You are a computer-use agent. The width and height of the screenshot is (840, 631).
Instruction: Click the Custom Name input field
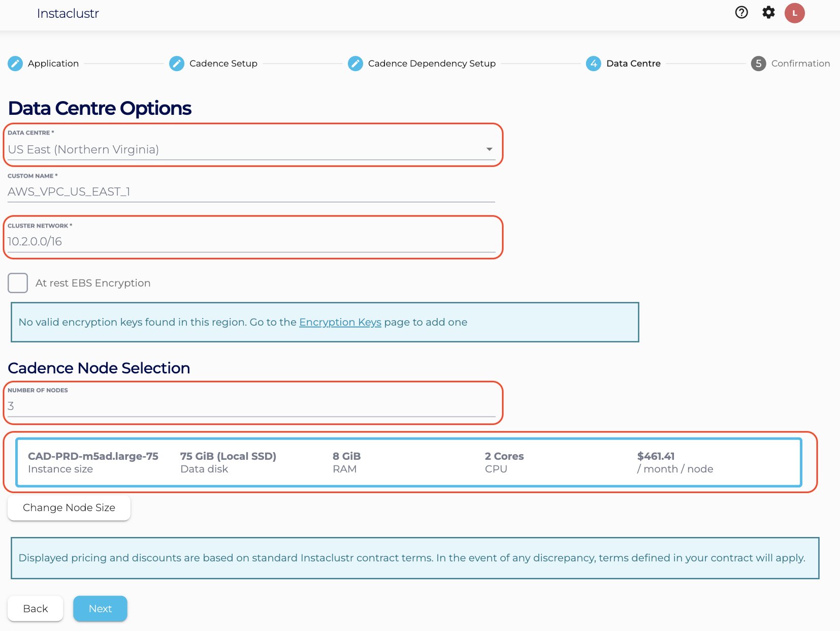[251, 192]
